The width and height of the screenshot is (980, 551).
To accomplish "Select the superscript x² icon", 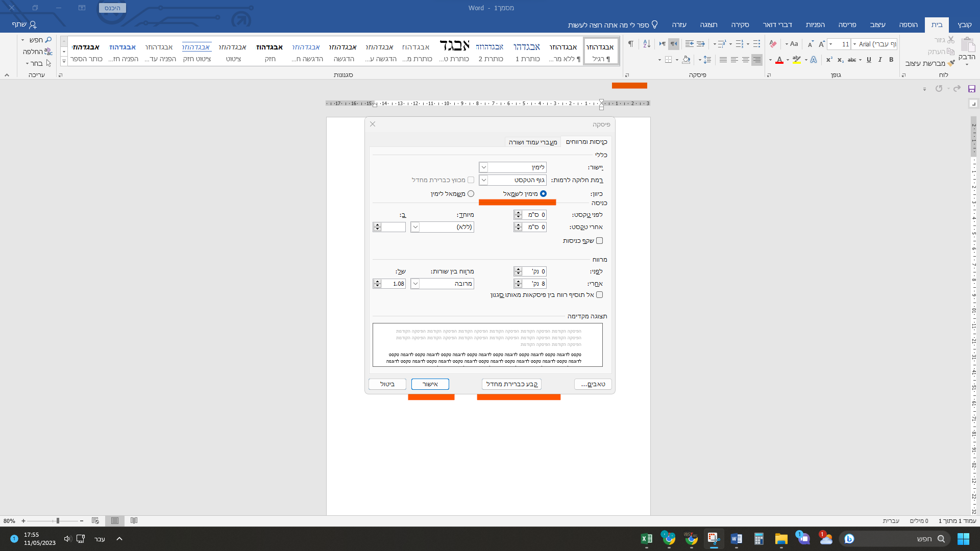I will click(x=829, y=60).
